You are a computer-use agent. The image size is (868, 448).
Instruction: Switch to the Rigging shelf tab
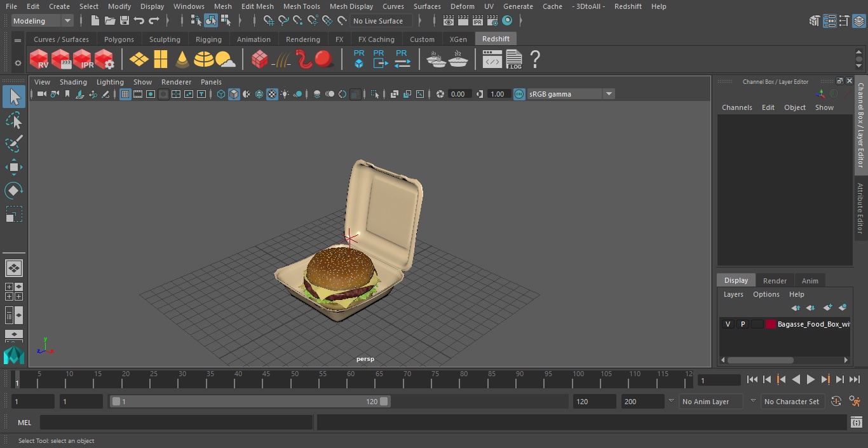coord(208,39)
